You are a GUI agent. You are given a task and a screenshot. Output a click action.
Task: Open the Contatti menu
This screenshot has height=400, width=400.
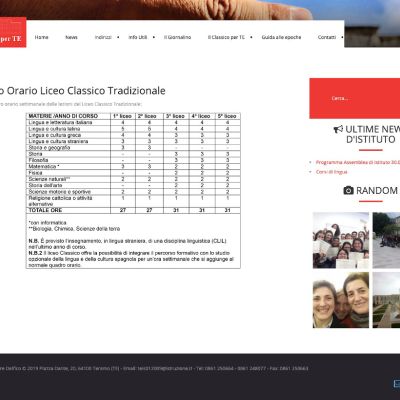click(x=327, y=37)
